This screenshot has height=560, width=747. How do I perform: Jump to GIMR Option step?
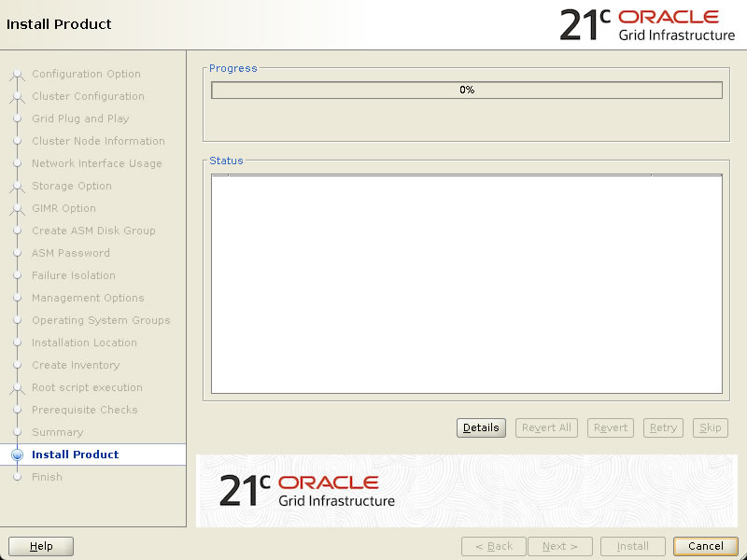[63, 208]
